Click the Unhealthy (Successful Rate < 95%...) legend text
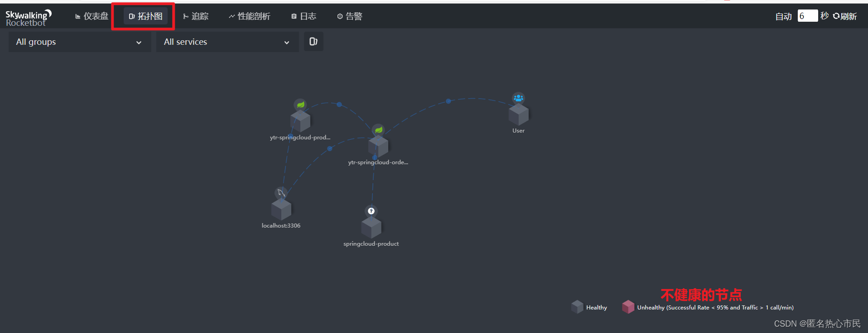868x333 pixels. coord(715,308)
